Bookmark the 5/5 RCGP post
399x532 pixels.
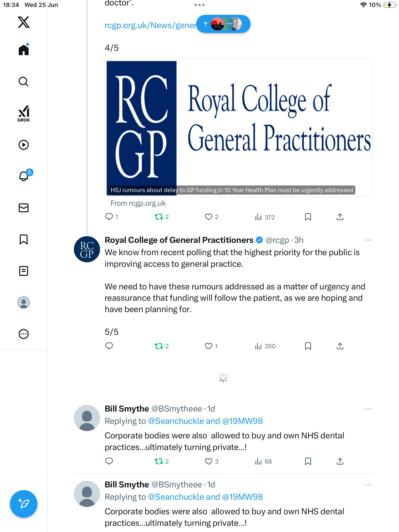point(308,346)
